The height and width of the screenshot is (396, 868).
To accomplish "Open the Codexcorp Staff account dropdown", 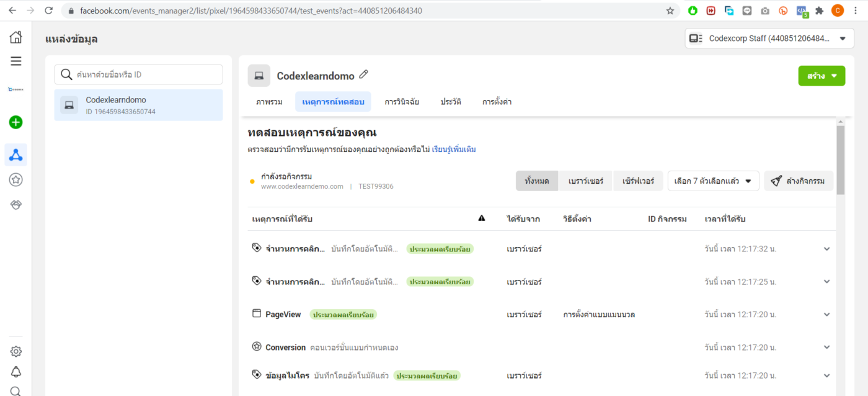I will coord(769,38).
